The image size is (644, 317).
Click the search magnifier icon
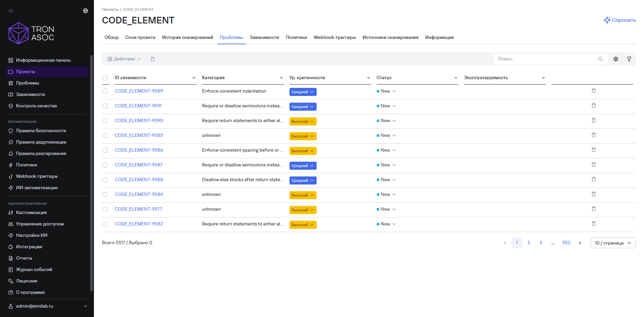[x=600, y=59]
